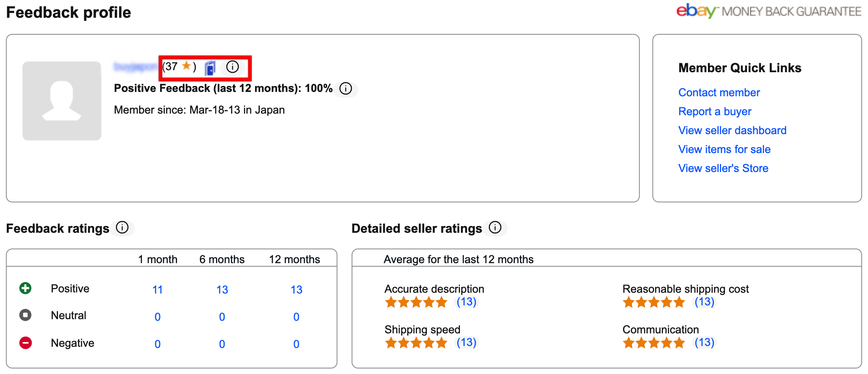Click Positive feedback count for 6 months
This screenshot has width=868, height=374.
tap(222, 290)
